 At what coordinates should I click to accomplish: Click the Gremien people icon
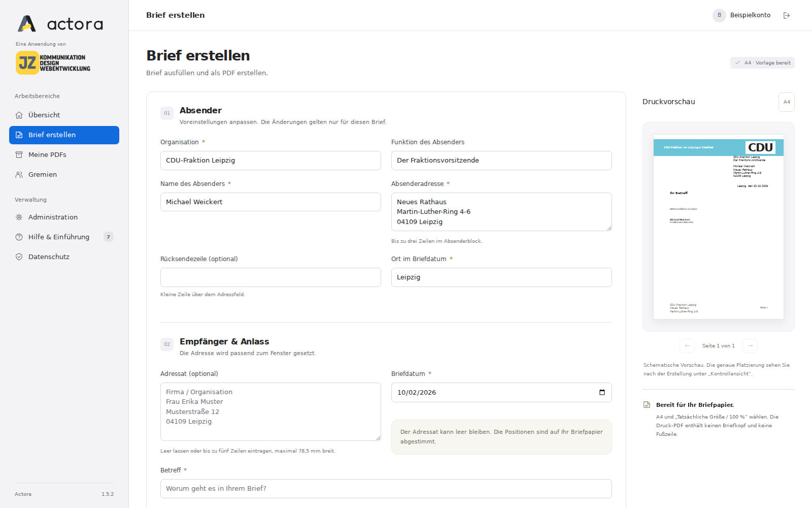pyautogui.click(x=19, y=175)
